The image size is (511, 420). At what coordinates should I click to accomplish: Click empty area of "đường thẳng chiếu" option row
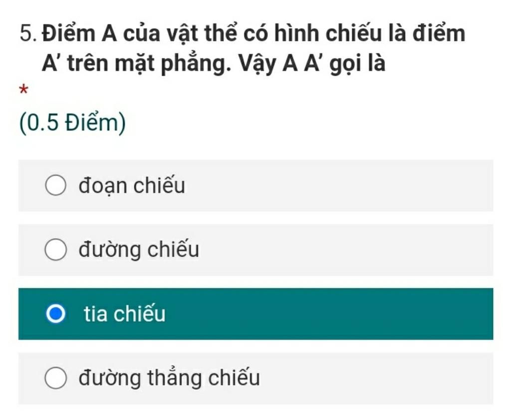pos(375,378)
